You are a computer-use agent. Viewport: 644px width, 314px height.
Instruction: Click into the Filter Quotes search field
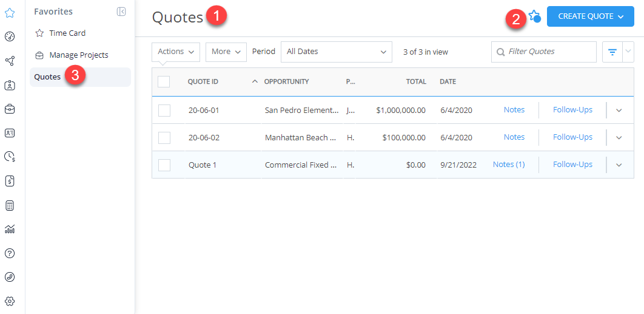tap(544, 52)
